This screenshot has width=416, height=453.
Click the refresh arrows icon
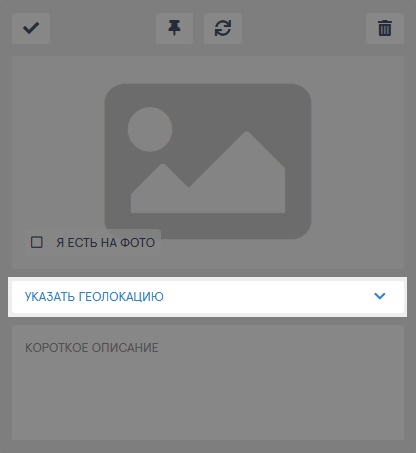[x=223, y=28]
